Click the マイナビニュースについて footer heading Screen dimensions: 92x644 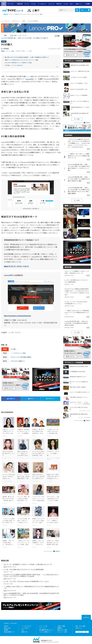click(10, 623)
